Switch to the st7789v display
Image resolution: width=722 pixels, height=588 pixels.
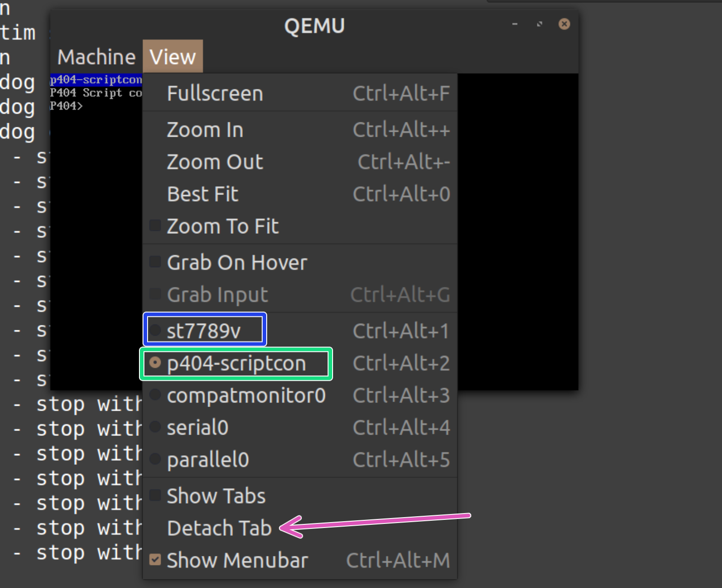coord(300,331)
